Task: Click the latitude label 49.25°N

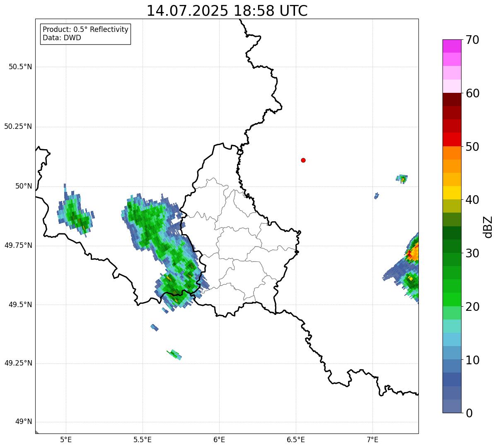Action: click(18, 363)
